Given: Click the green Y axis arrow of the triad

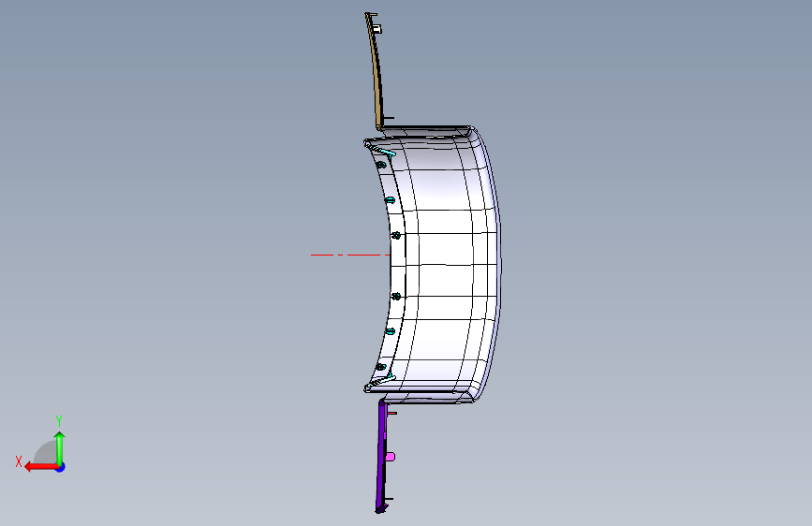Looking at the screenshot, I should coord(60,447).
